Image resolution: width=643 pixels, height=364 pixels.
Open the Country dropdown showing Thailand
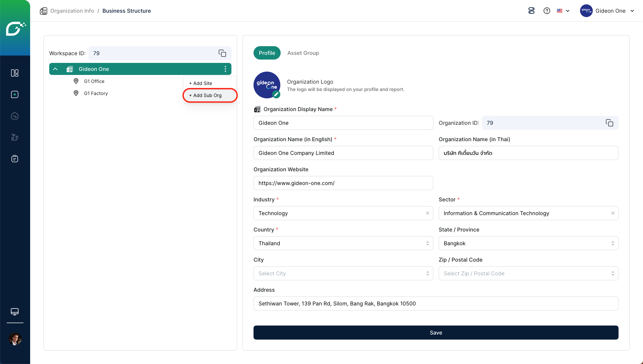point(343,243)
